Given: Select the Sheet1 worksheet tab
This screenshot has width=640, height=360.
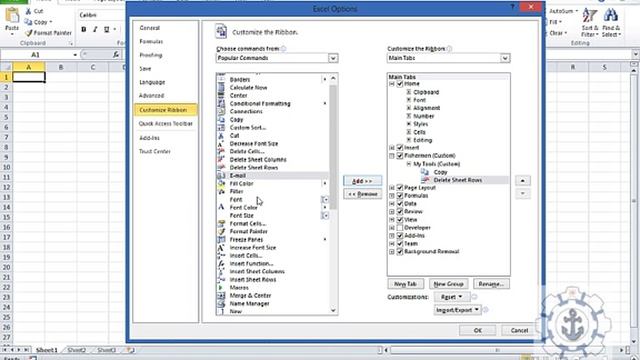Looking at the screenshot, I should click(47, 350).
